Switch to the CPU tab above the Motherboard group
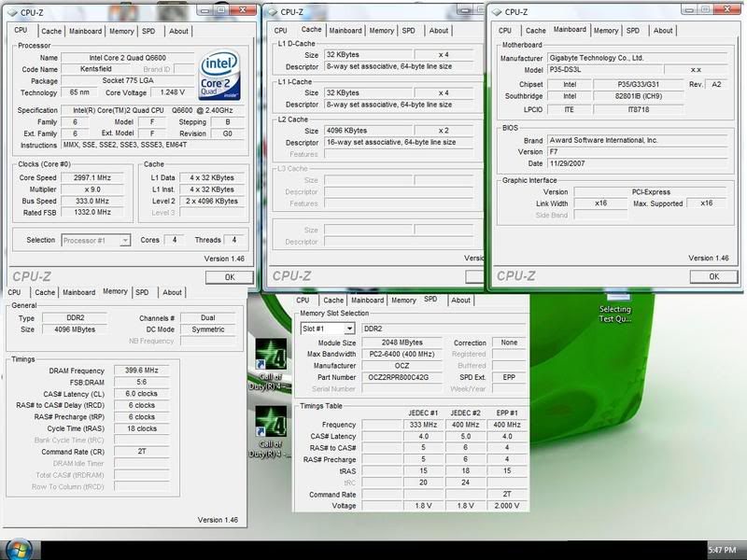The image size is (747, 560). click(505, 31)
